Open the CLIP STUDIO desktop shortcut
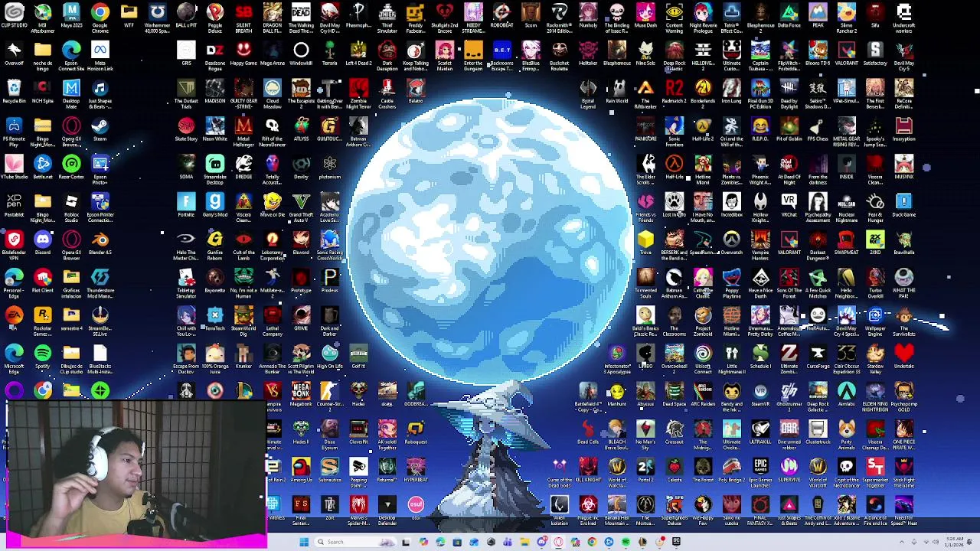The width and height of the screenshot is (980, 551). pos(14,17)
